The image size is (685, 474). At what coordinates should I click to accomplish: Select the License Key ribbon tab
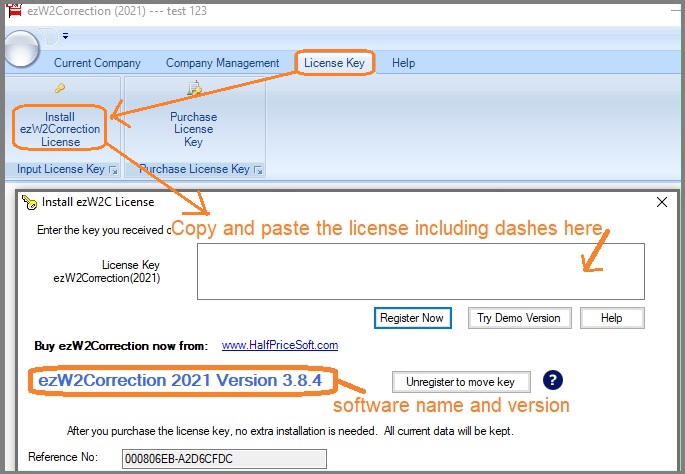pos(337,63)
